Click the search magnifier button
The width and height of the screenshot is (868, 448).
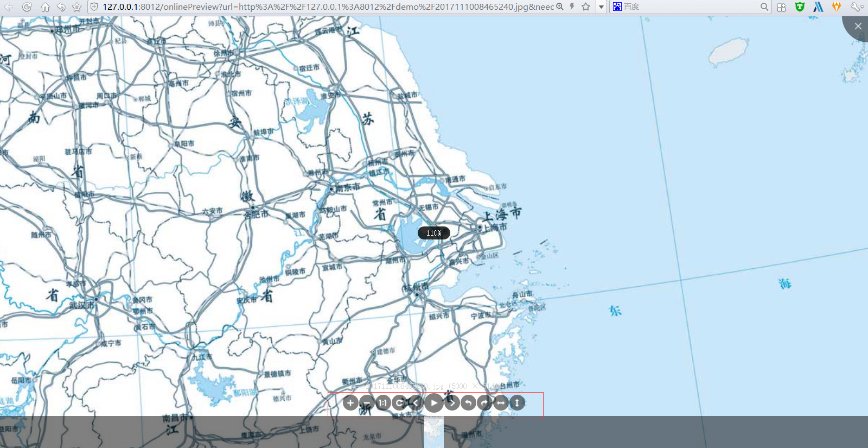(x=764, y=7)
